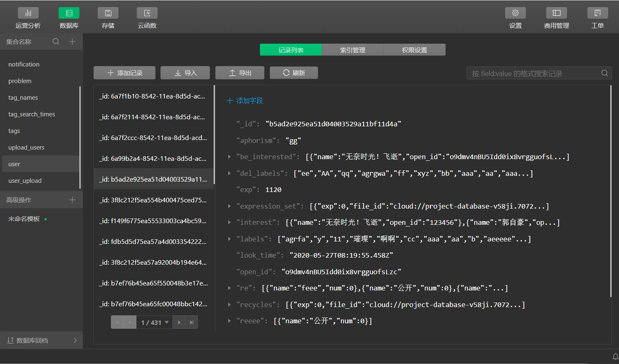Click the 添加记录 button
The width and height of the screenshot is (619, 364).
(124, 73)
